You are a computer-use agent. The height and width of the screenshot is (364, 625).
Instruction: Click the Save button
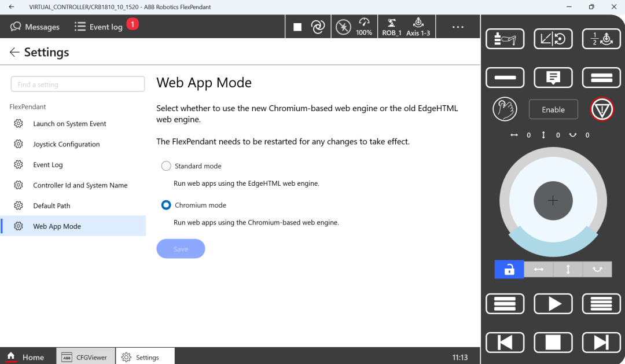[x=181, y=249]
